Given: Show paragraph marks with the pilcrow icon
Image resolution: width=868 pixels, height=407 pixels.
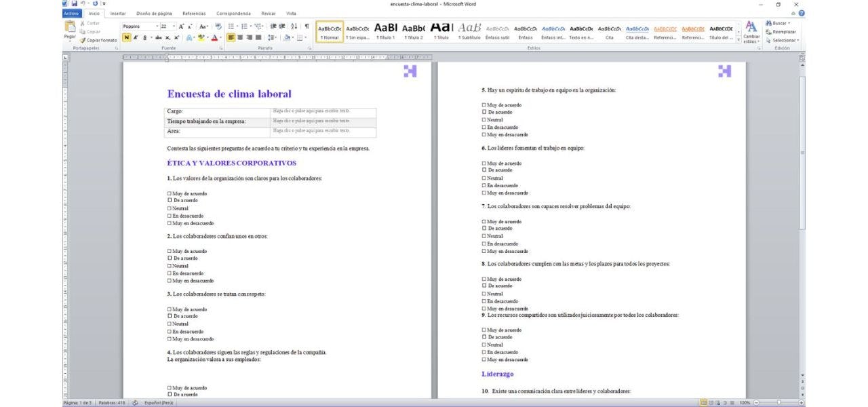Looking at the screenshot, I should (x=307, y=26).
